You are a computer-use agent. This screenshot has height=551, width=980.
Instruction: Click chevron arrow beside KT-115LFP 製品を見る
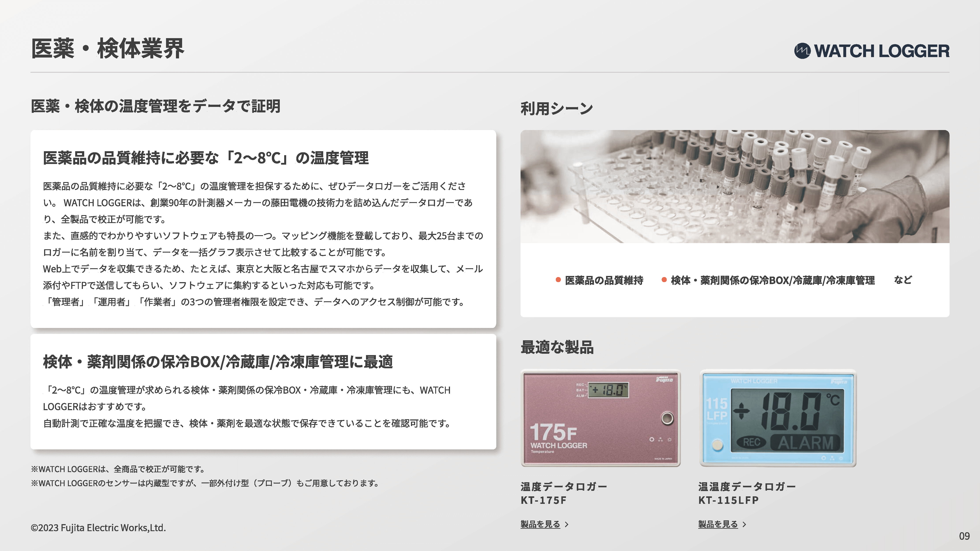[744, 524]
